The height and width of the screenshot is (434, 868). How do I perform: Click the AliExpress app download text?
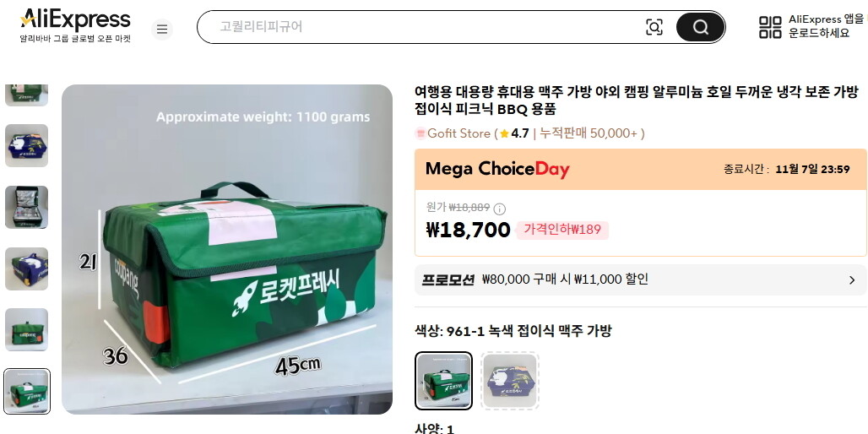point(826,26)
